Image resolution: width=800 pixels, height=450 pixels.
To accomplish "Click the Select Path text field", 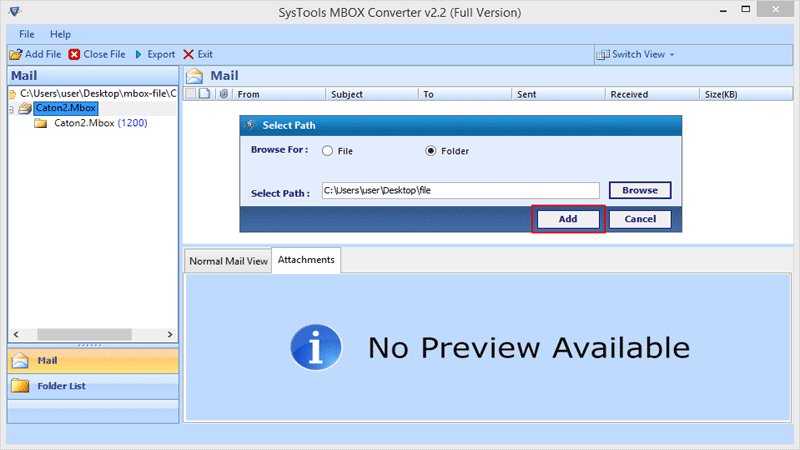I will tap(460, 190).
